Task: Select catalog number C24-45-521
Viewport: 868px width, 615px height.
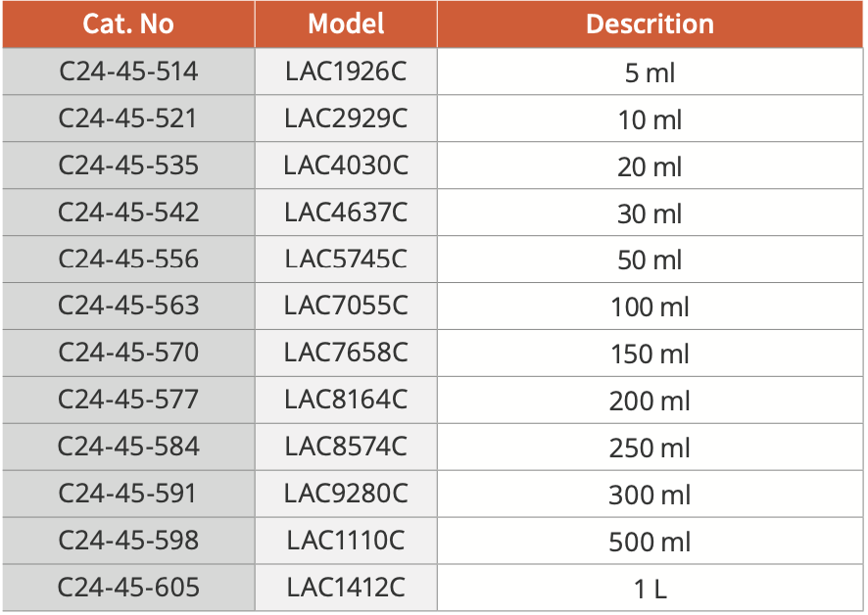Action: pyautogui.click(x=128, y=118)
